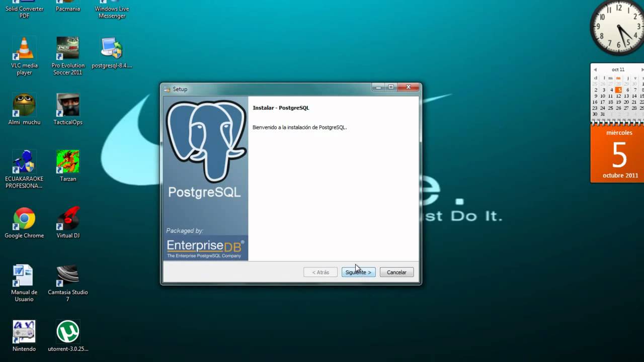
Task: Open the Nintendo emulator icon
Action: pos(24,336)
